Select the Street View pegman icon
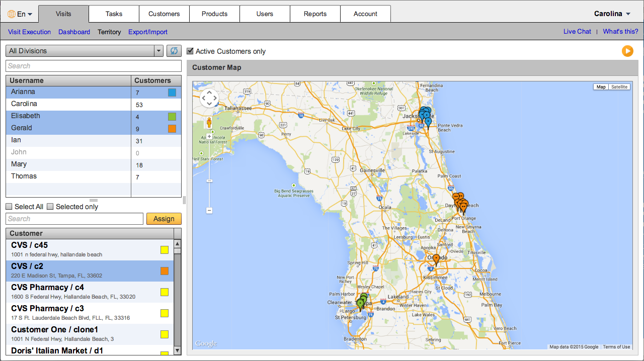 [x=209, y=122]
